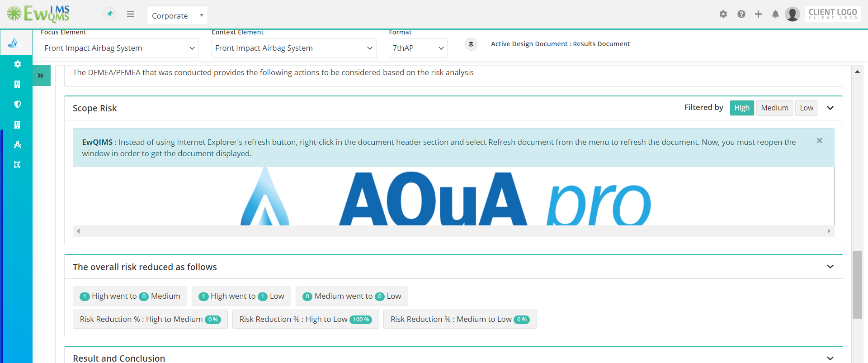Toggle the High risk filter

[742, 108]
